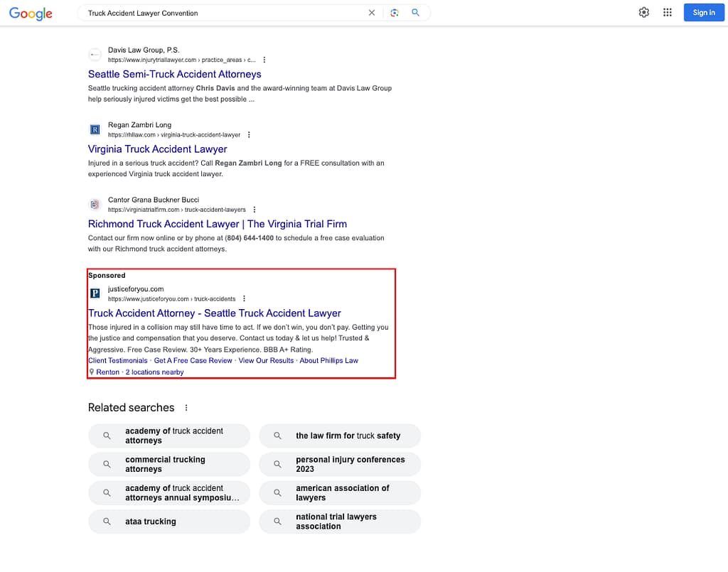
Task: Search ataa trucking related query
Action: [169, 522]
